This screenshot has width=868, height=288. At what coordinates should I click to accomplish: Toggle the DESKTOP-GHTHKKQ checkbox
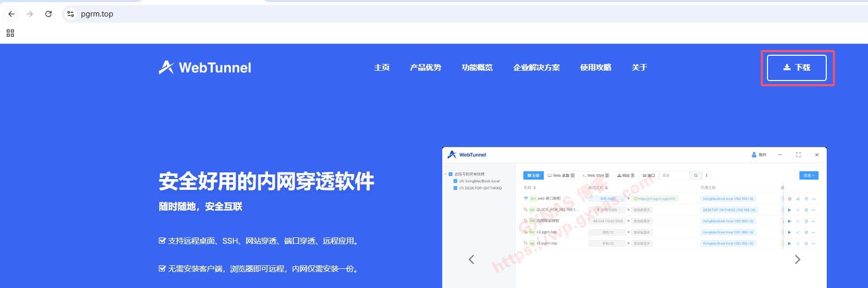[455, 188]
